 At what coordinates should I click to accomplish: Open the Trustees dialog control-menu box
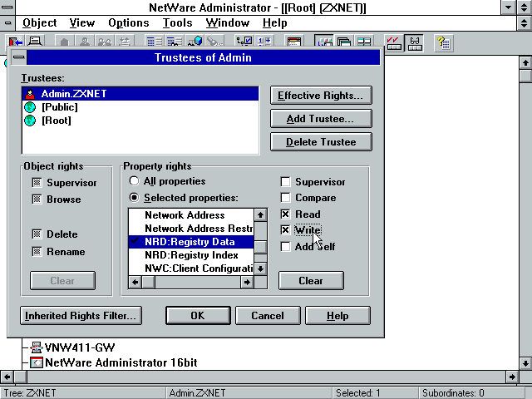click(x=17, y=57)
